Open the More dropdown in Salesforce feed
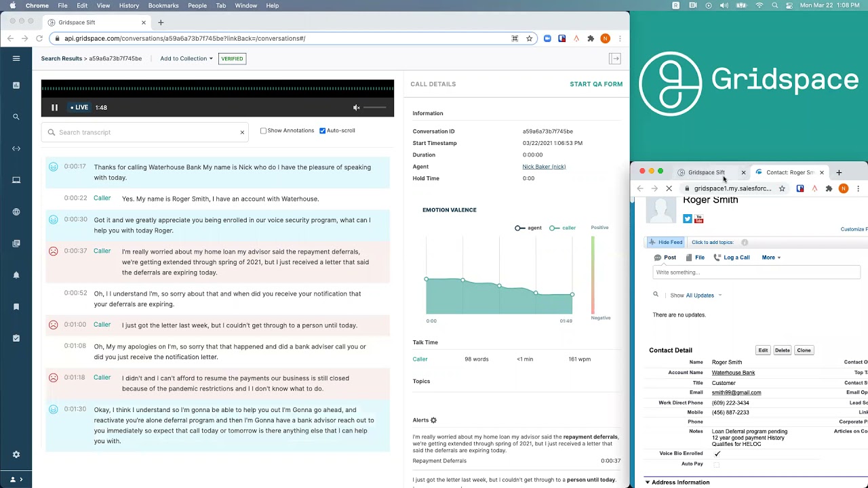Image resolution: width=868 pixels, height=488 pixels. [771, 258]
